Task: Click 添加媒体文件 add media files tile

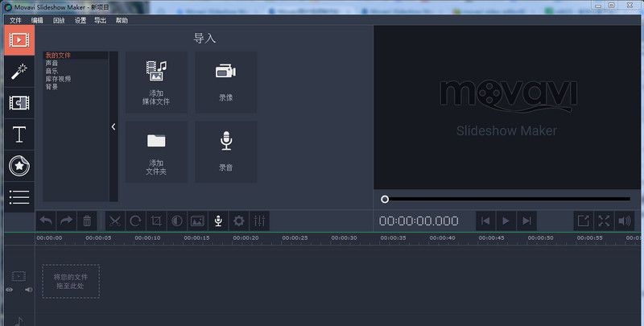Action: pyautogui.click(x=156, y=82)
